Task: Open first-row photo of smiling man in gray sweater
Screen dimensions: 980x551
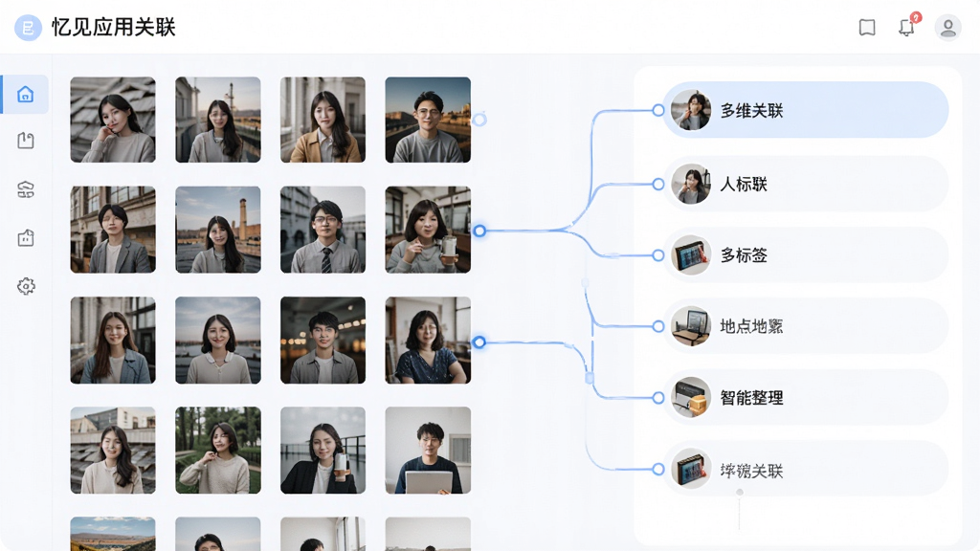Action: pos(428,120)
